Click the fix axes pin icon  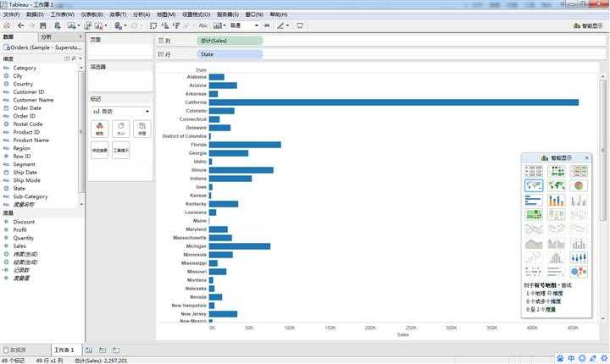[x=267, y=25]
